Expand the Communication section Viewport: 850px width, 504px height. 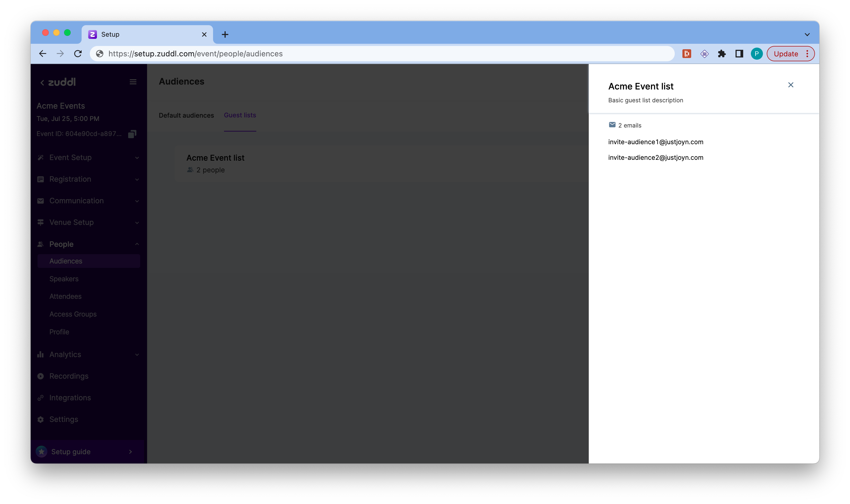(x=88, y=201)
